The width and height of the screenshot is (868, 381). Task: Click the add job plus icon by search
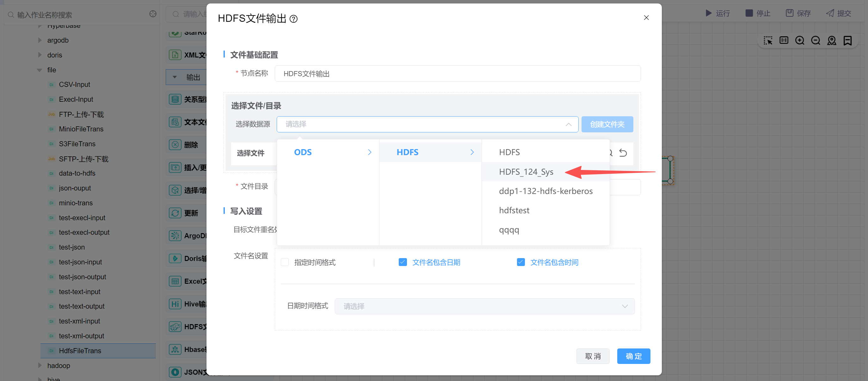point(153,14)
